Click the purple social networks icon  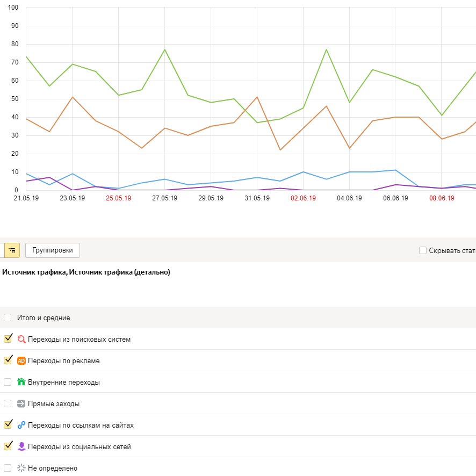[21, 446]
